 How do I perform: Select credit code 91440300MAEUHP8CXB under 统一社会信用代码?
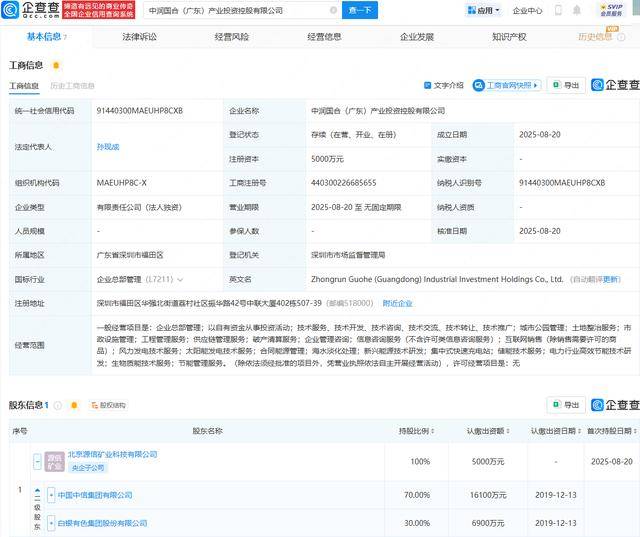pyautogui.click(x=140, y=111)
